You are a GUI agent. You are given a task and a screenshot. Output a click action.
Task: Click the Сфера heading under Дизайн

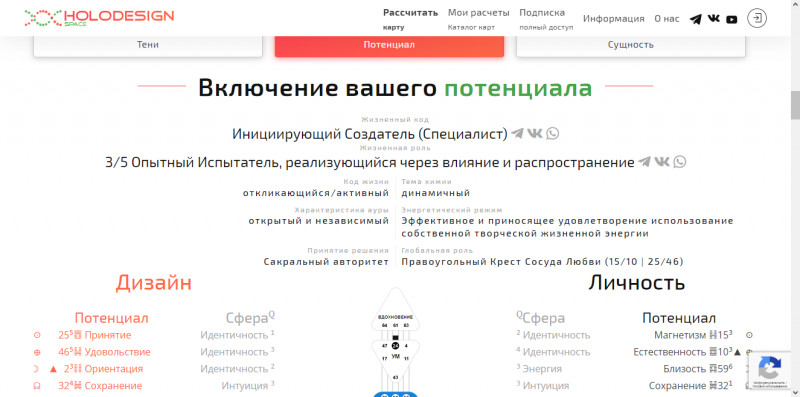pyautogui.click(x=247, y=318)
